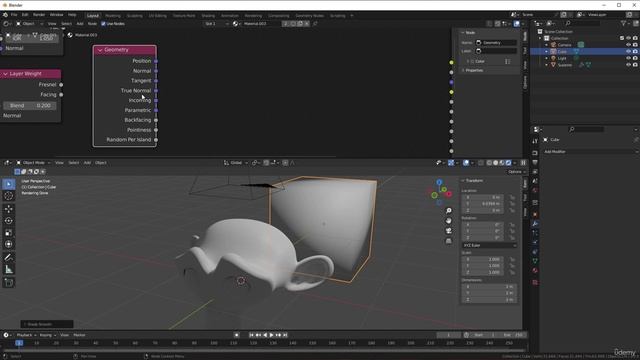The height and width of the screenshot is (360, 640).
Task: Open the XYZ Euler rotation mode dropdown
Action: coord(490,245)
